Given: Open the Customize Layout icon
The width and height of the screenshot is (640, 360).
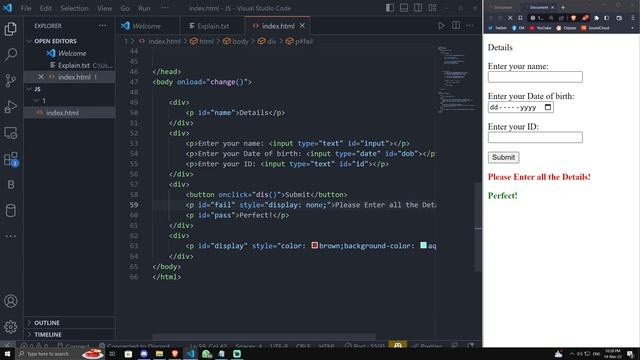Looking at the screenshot, I should 432,8.
